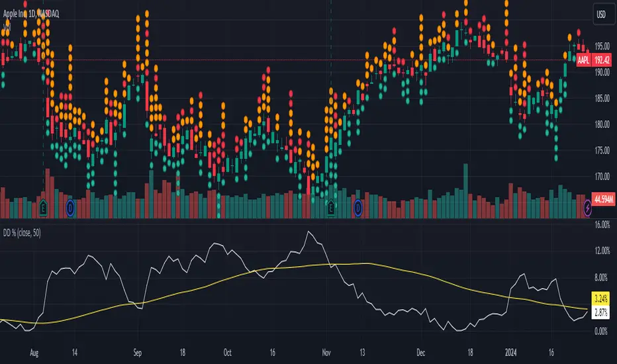Click the 192.42 last price label
The width and height of the screenshot is (617, 364).
(602, 60)
